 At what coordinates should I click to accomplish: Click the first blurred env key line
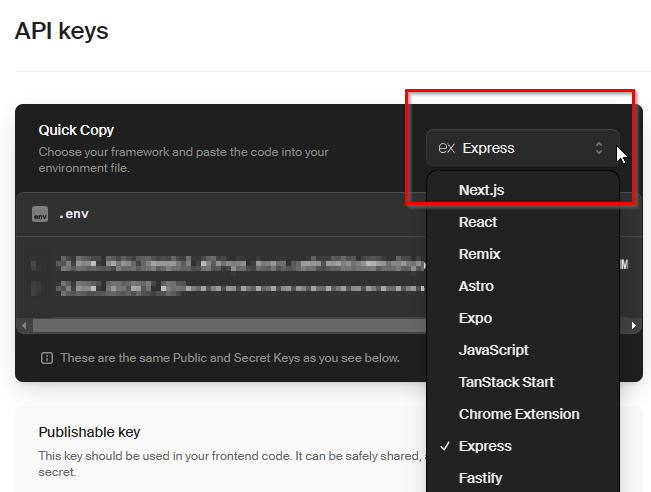click(x=241, y=264)
